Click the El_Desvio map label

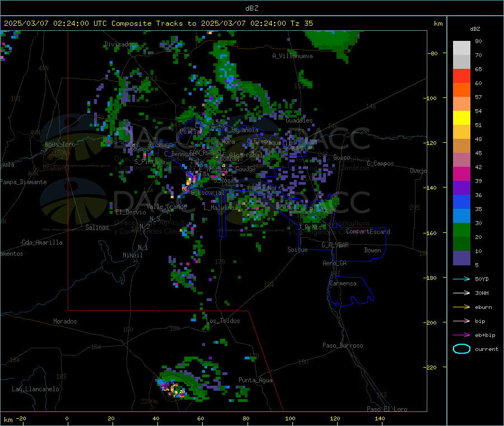131,212
